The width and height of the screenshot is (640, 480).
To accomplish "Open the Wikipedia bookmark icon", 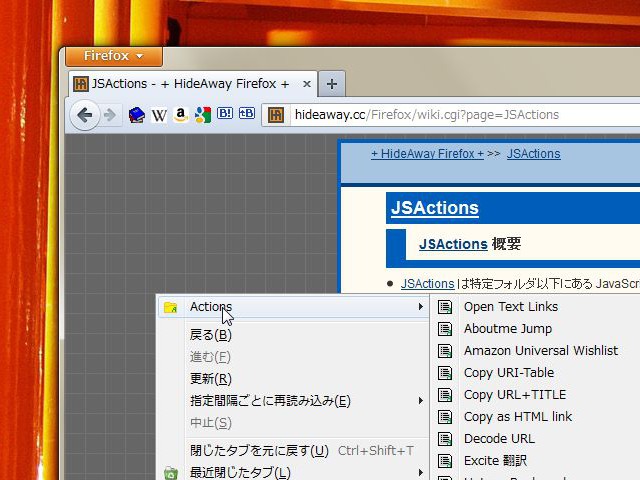I will click(159, 115).
